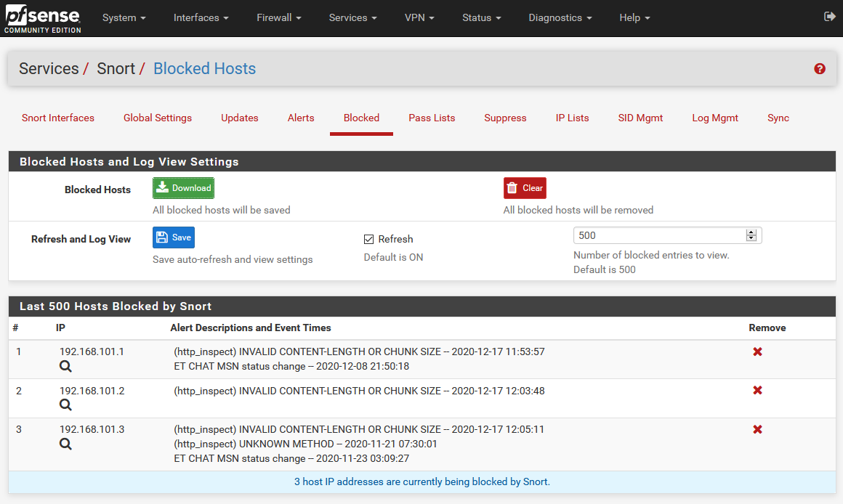843x504 pixels.
Task: Click the '3 host IP addresses' status message
Action: pyautogui.click(x=422, y=482)
